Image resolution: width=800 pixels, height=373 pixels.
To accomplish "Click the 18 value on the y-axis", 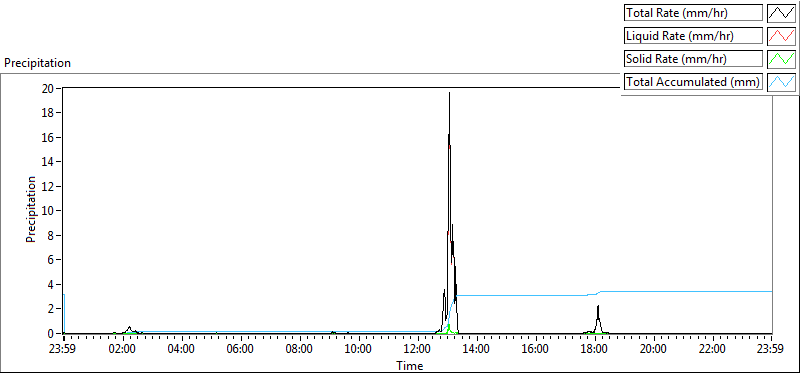I will (48, 113).
